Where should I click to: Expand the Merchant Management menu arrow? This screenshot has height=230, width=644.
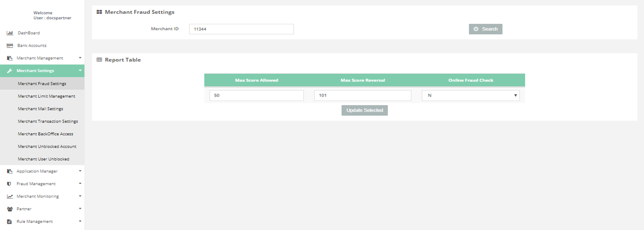click(x=80, y=58)
